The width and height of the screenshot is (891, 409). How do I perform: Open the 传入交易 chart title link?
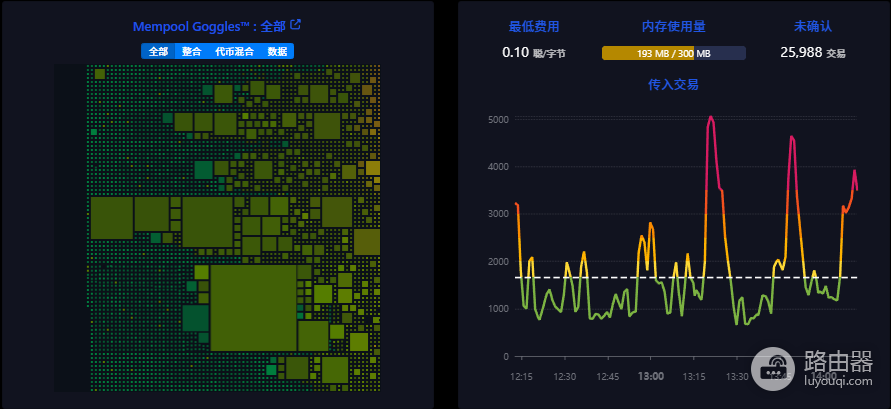673,85
